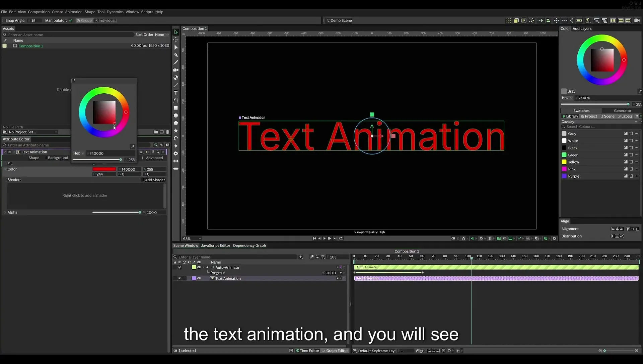The width and height of the screenshot is (643, 364).
Task: Jump to the first frame
Action: tap(314, 239)
